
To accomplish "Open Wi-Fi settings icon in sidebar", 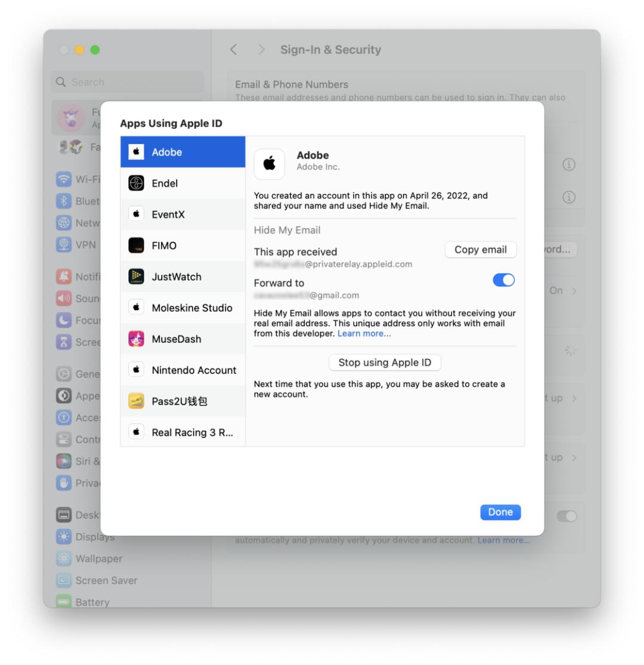I will (63, 178).
